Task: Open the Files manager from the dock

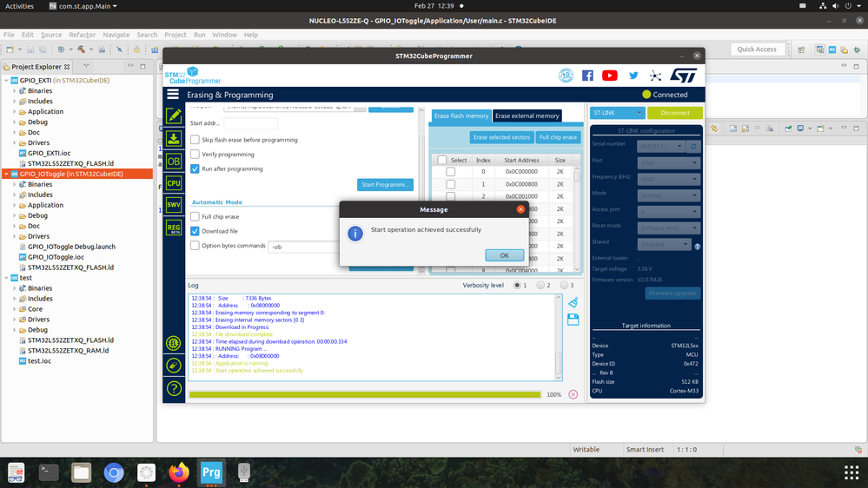Action: pyautogui.click(x=82, y=472)
